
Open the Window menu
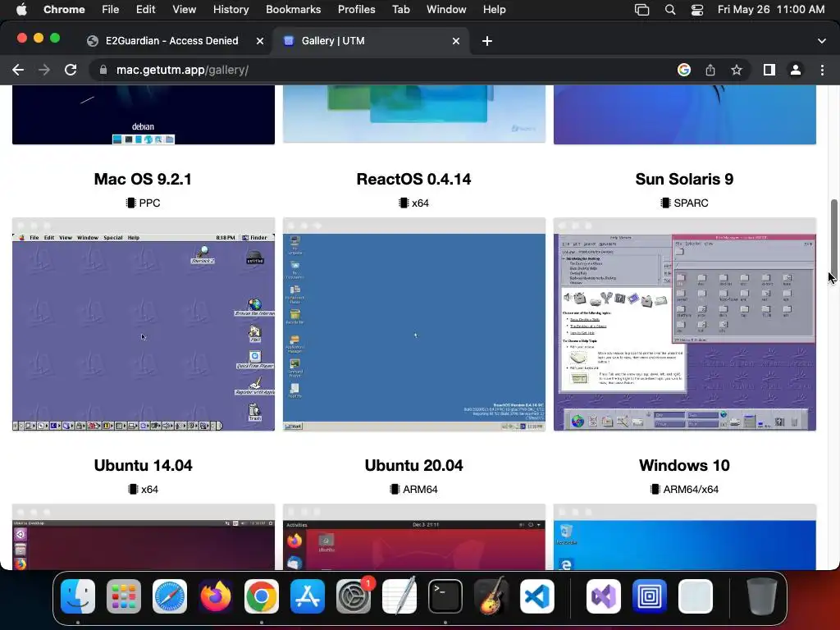pos(446,10)
